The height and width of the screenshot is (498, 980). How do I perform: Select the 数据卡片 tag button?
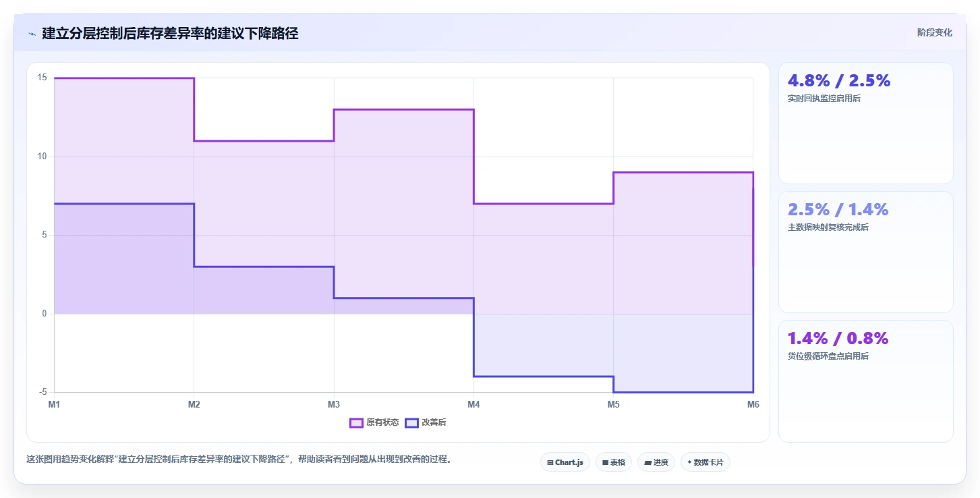point(705,462)
